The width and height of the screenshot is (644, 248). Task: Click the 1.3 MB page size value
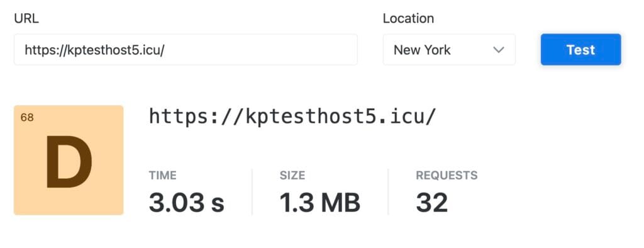coord(320,202)
